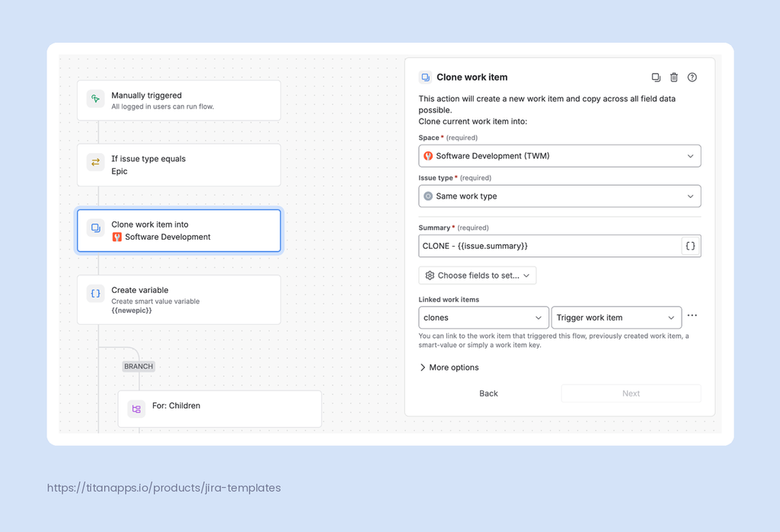Click the Software Development project avatar in flow step
Image resolution: width=780 pixels, height=532 pixels.
117,237
